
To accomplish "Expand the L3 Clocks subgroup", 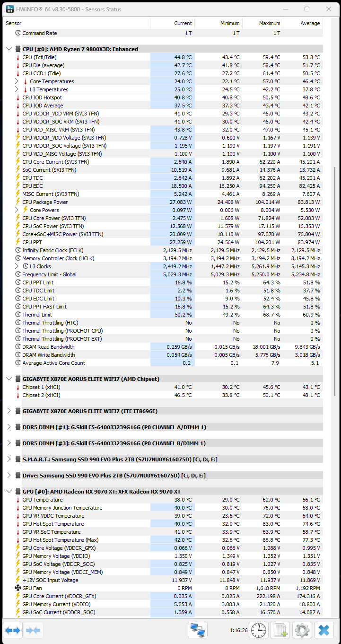I will coord(17,266).
